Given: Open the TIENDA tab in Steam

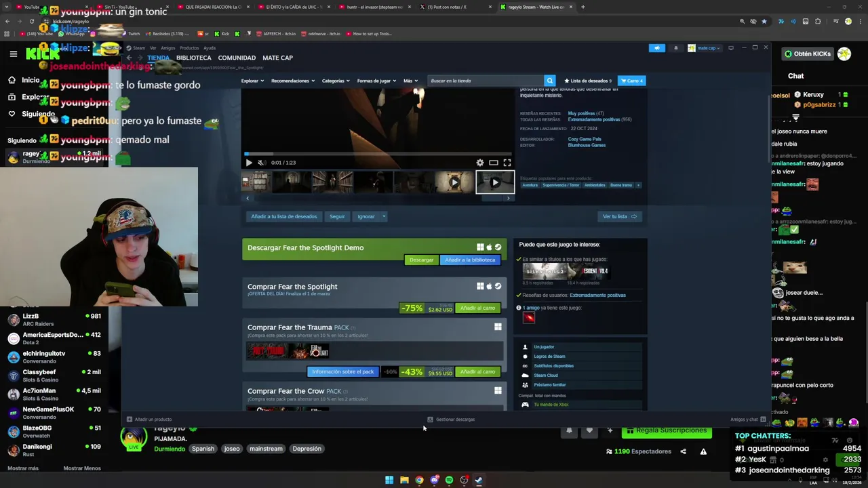Looking at the screenshot, I should [159, 58].
